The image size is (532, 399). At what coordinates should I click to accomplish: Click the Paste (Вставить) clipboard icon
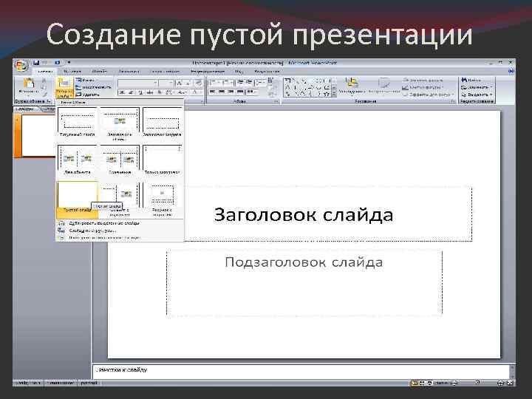29,83
